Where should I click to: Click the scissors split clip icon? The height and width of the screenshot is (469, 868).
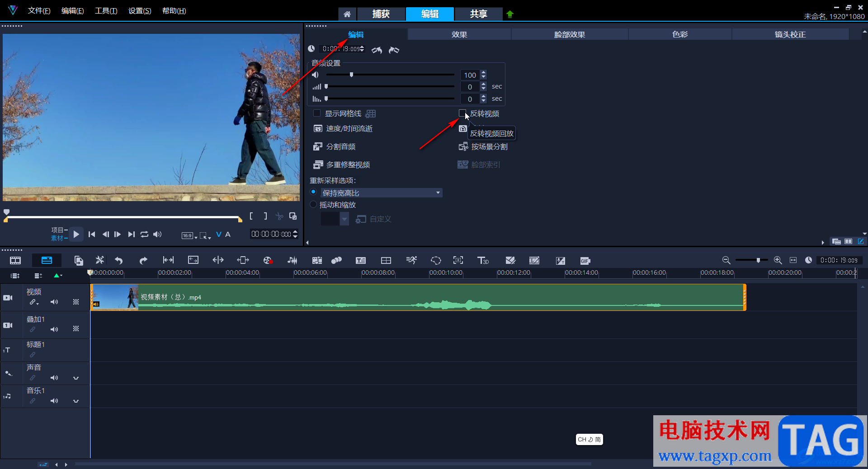coord(279,216)
